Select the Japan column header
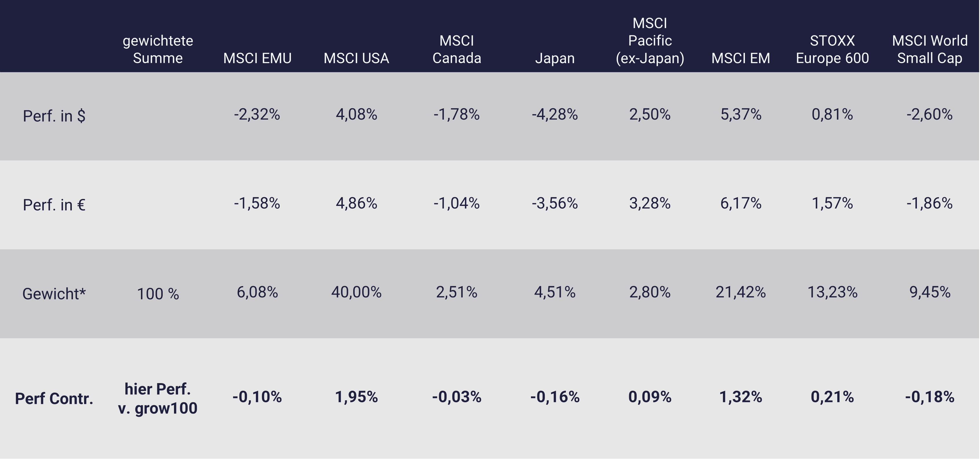980x459 pixels. pos(555,58)
